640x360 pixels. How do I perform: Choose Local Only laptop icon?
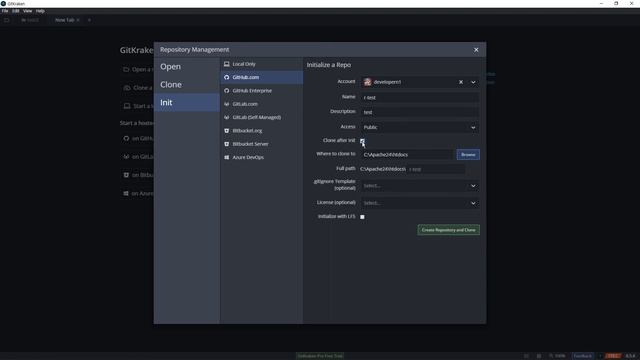pyautogui.click(x=227, y=64)
